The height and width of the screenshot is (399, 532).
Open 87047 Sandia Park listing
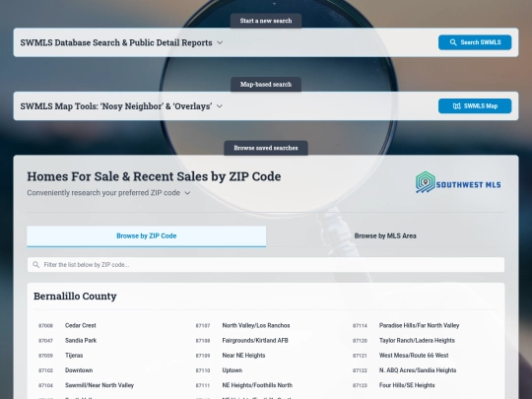[x=68, y=341]
